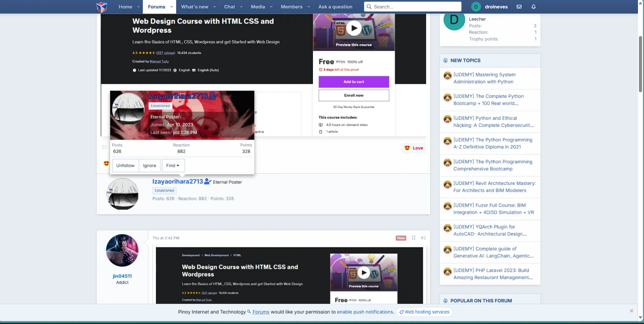Open jin04511's profile avatar
644x324 pixels.
pos(122,250)
